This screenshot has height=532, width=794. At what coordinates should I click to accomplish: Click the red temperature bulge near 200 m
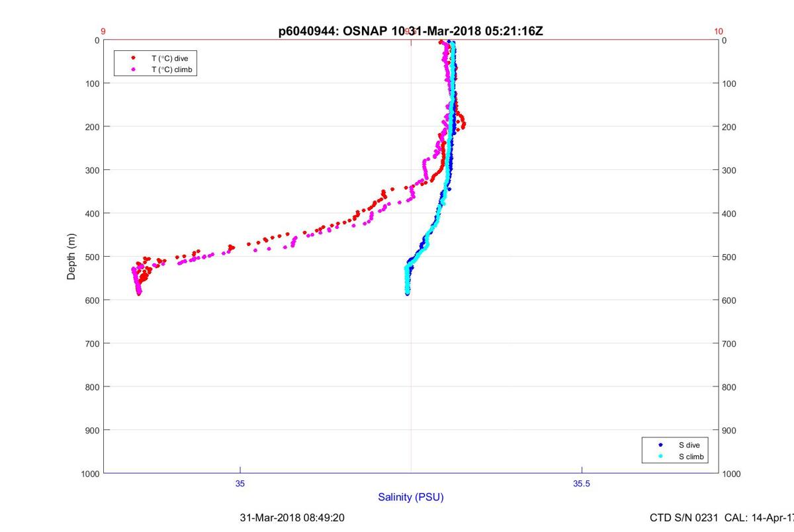(461, 122)
